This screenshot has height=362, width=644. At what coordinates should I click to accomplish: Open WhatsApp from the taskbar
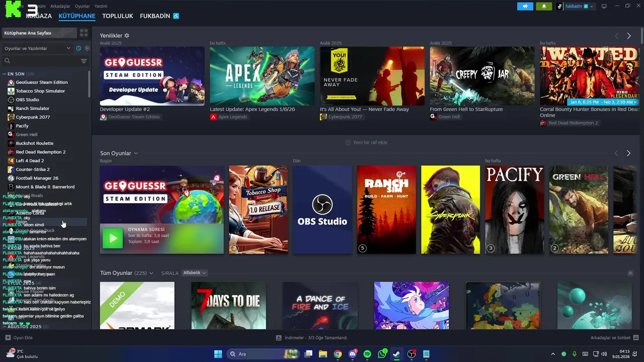(382, 354)
